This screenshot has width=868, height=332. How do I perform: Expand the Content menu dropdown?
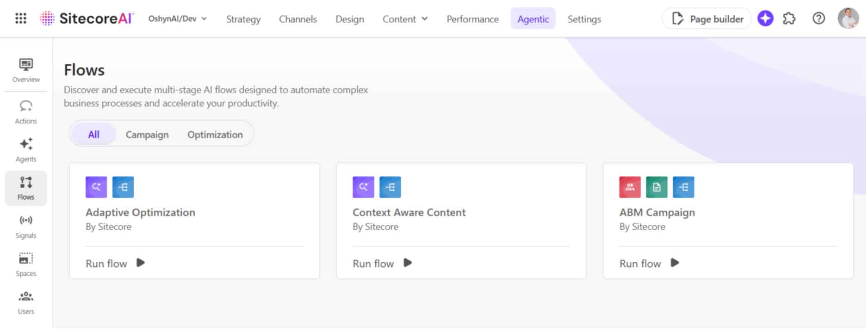point(405,19)
